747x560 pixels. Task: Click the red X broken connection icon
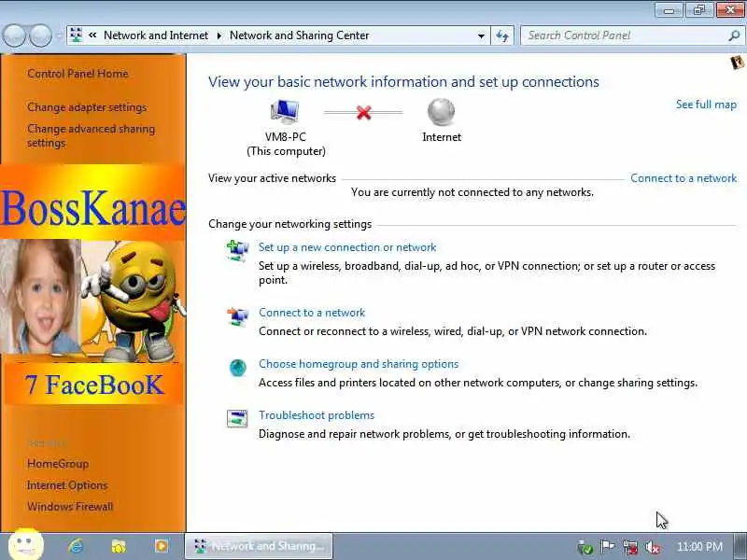pos(363,112)
